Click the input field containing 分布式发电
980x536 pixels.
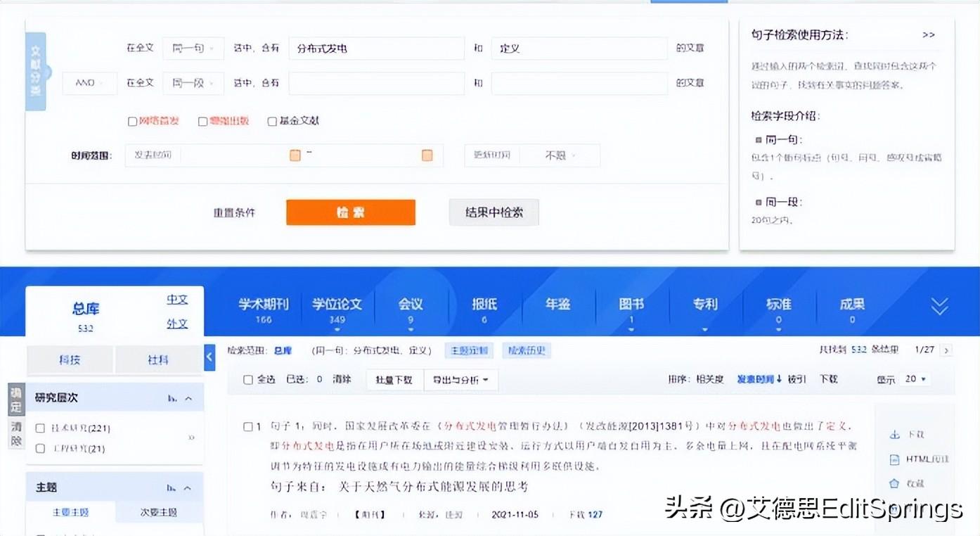tap(376, 49)
